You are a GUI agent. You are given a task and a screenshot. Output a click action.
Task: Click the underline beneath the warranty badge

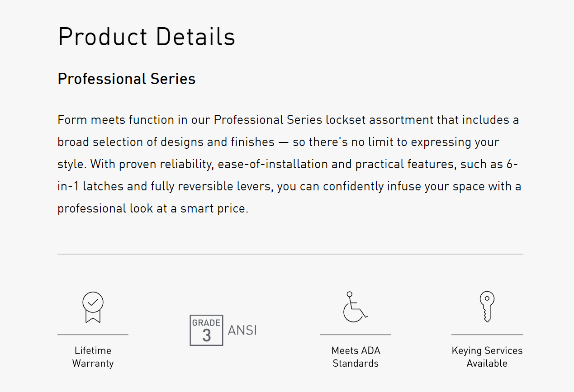click(93, 335)
